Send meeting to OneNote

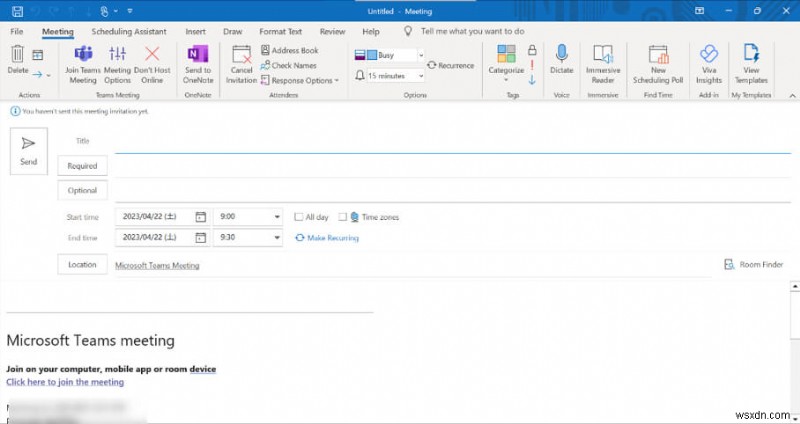(198, 64)
